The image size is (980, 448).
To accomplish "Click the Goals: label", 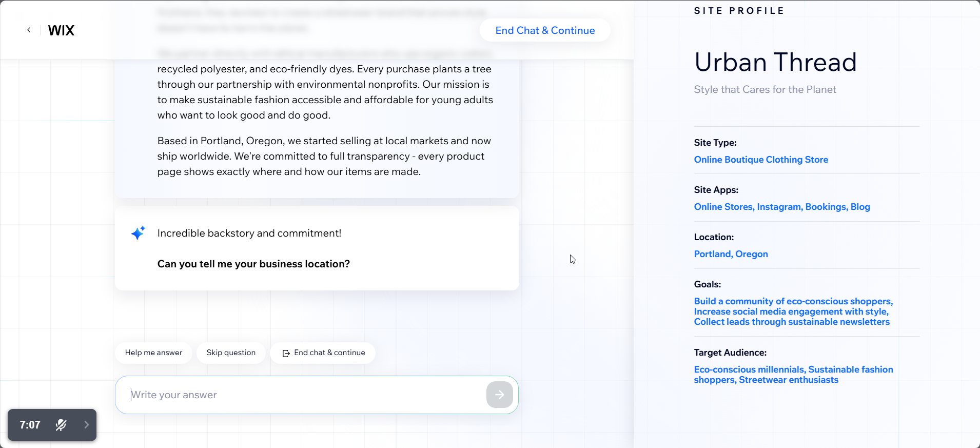I will [708, 284].
